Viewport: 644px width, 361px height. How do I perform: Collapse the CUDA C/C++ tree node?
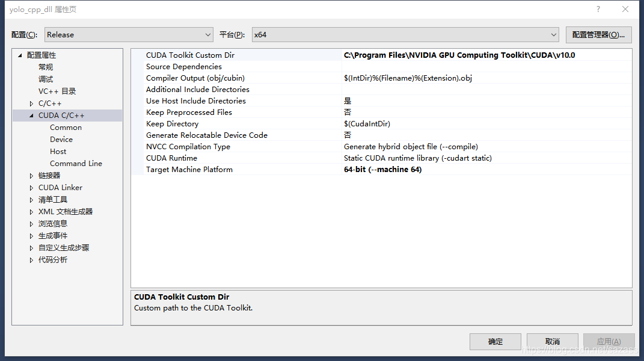click(x=31, y=115)
